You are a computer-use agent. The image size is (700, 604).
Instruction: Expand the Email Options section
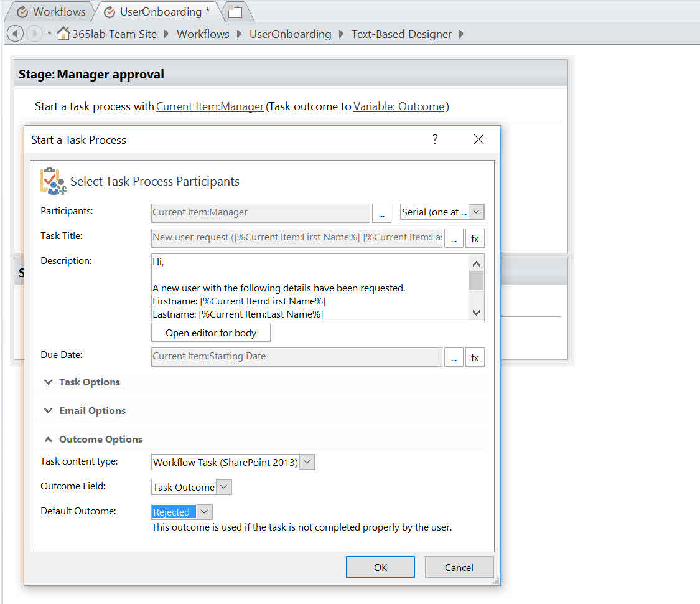click(85, 411)
